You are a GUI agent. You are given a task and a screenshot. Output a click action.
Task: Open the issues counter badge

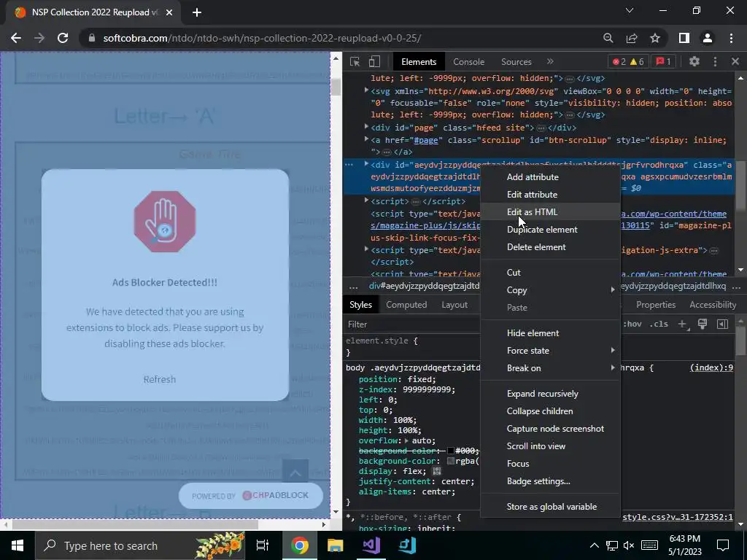664,61
